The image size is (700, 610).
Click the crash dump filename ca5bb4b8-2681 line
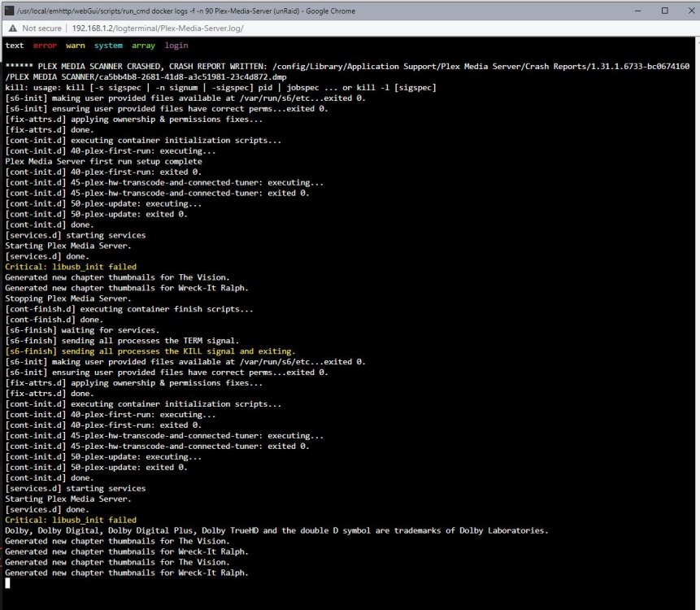coord(146,76)
